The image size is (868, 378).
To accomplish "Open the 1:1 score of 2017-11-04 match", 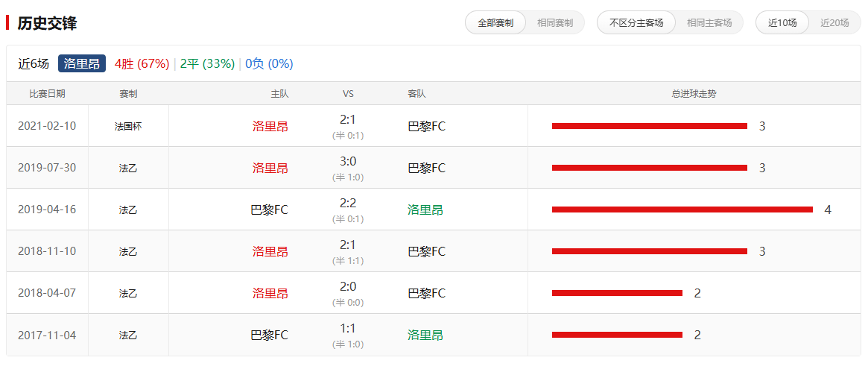I will click(x=348, y=329).
